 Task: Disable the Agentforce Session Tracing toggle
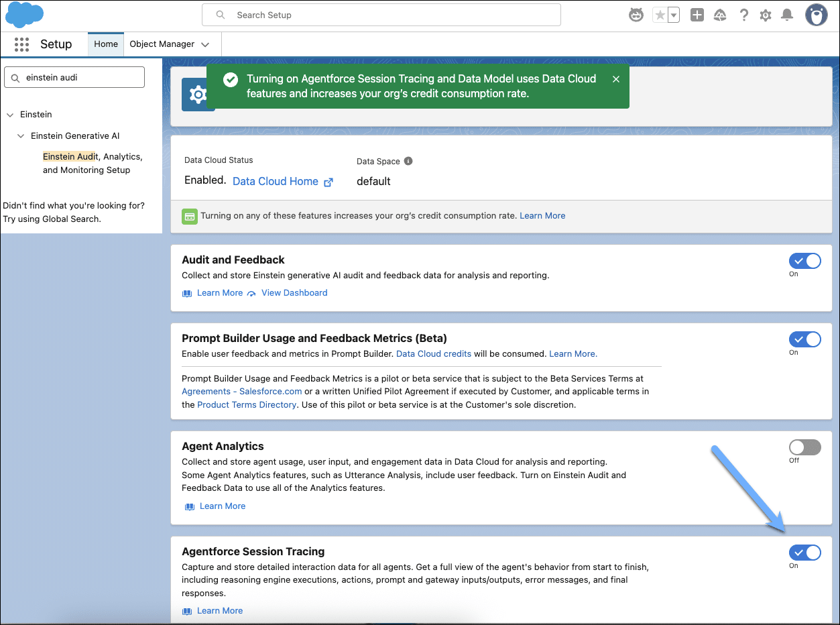coord(805,553)
